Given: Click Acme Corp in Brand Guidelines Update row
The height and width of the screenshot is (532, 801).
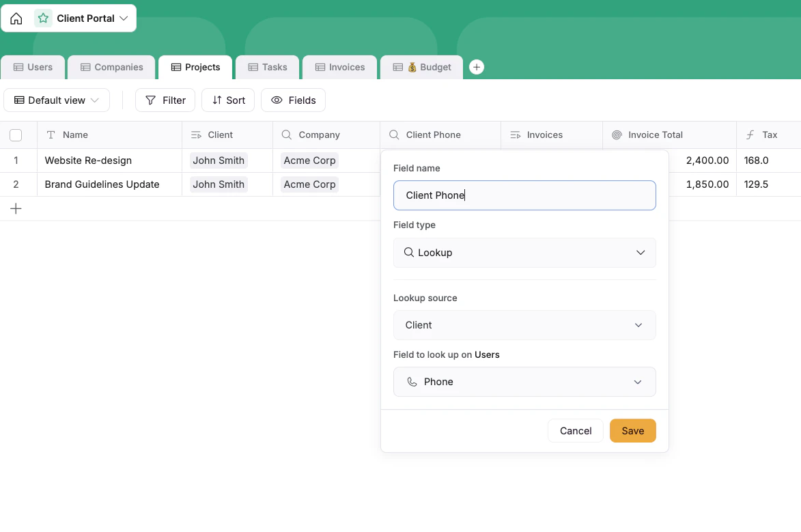Looking at the screenshot, I should pos(309,184).
